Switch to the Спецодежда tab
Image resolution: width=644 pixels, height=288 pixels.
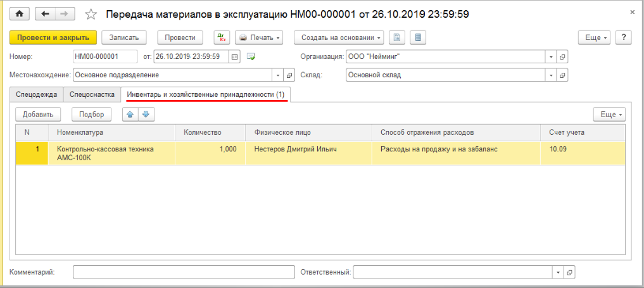(37, 94)
